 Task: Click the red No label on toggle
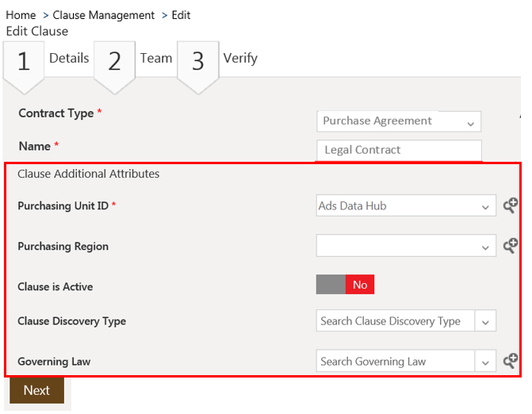click(x=360, y=285)
